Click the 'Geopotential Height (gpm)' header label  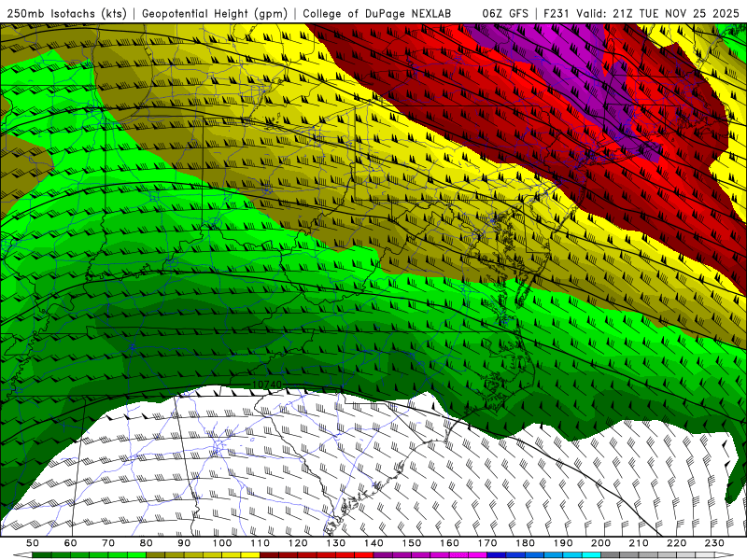pos(215,13)
